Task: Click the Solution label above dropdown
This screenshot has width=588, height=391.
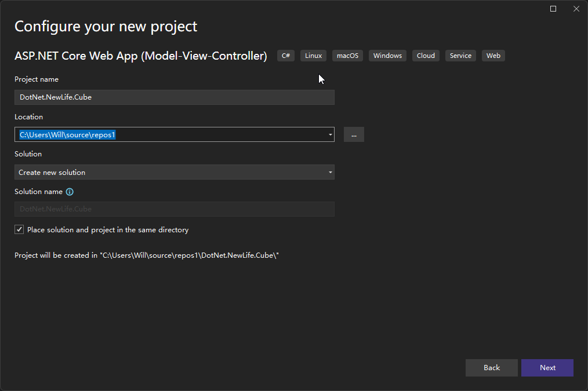Action: tap(28, 154)
